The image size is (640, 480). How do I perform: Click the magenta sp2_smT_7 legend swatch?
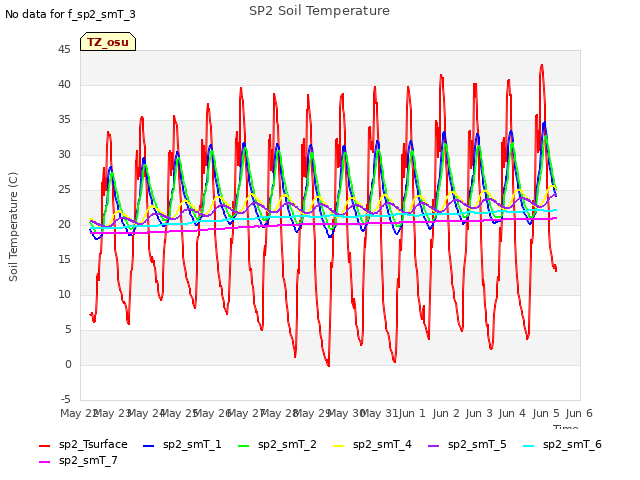(x=44, y=462)
